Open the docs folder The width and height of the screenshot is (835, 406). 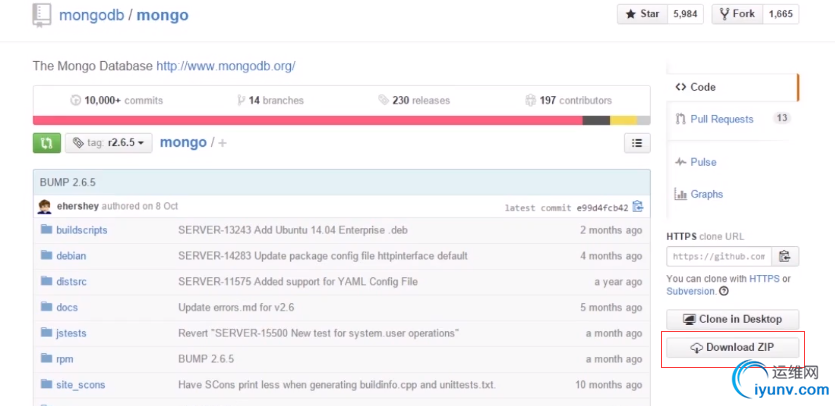(x=67, y=307)
